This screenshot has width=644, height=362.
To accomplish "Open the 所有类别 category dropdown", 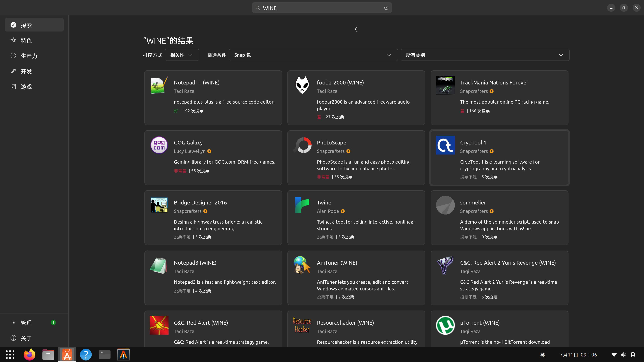I will tap(485, 55).
